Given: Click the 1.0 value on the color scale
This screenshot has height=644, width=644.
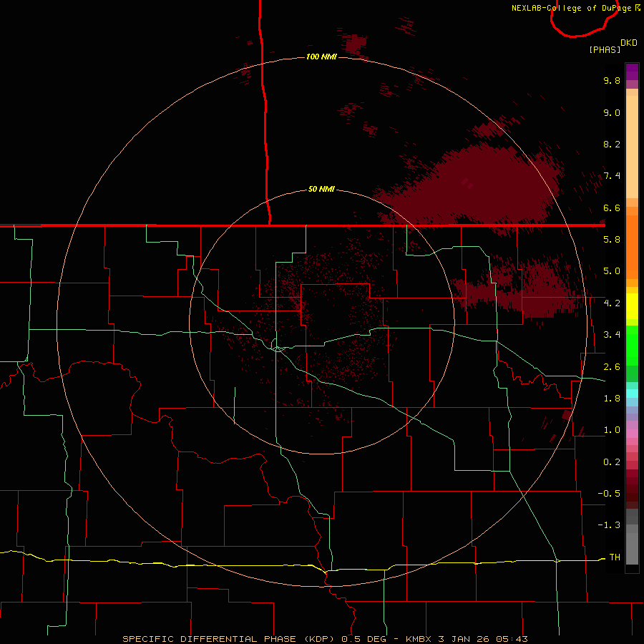Looking at the screenshot, I should (612, 430).
